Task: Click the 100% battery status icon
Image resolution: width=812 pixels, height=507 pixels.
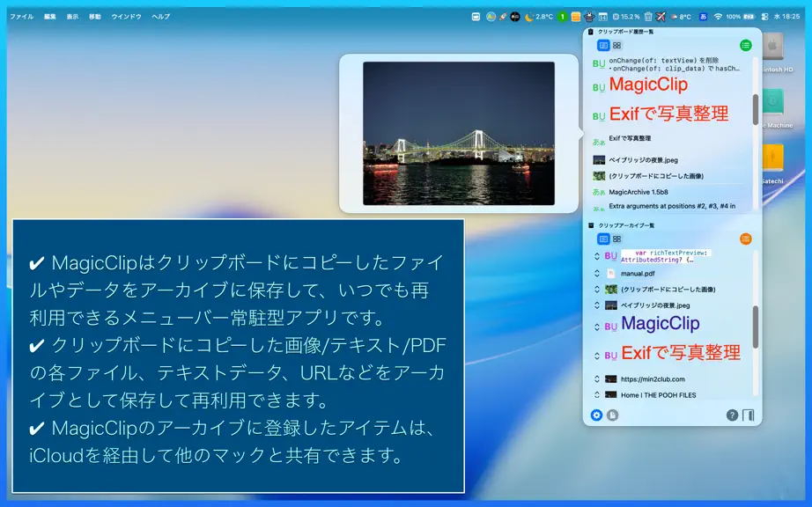Action: tap(740, 17)
